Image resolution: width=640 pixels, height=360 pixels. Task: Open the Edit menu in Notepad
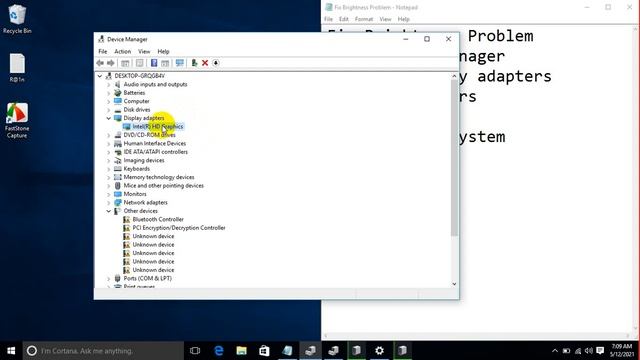tap(344, 19)
